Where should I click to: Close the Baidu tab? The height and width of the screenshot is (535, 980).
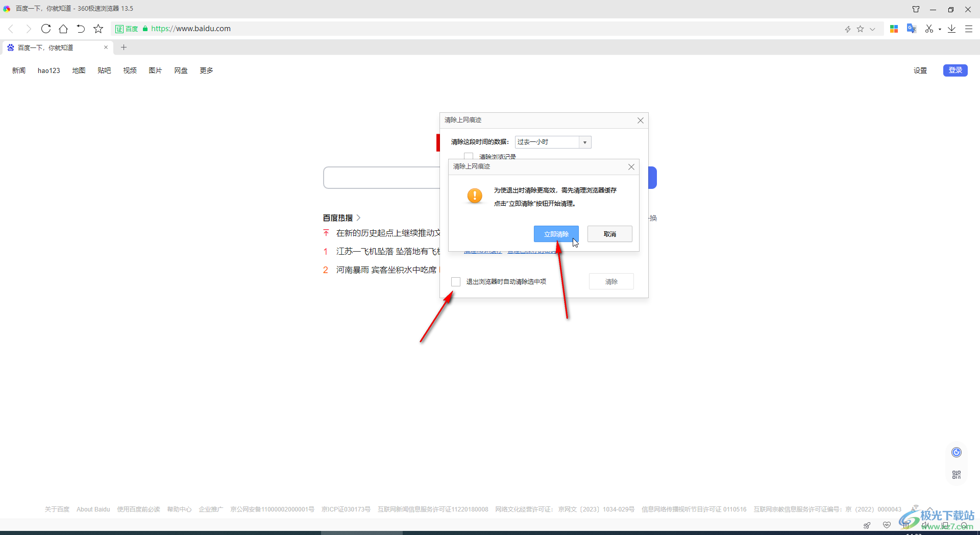[106, 47]
